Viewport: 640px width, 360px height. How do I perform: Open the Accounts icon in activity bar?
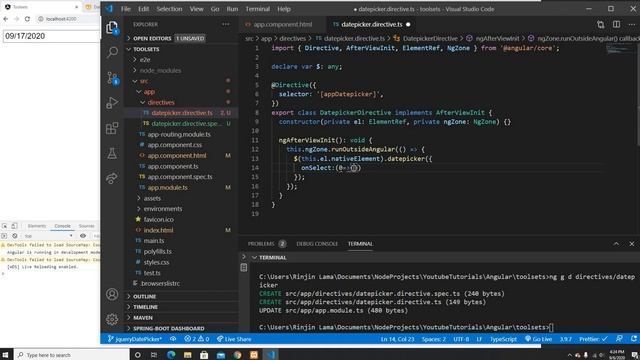tap(112, 294)
